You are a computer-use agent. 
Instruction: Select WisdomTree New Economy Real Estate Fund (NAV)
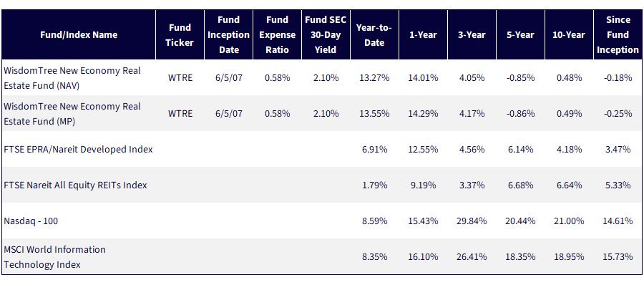[x=72, y=78]
